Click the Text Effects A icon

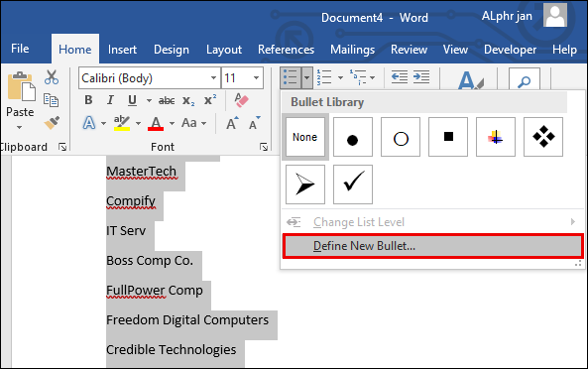point(89,123)
